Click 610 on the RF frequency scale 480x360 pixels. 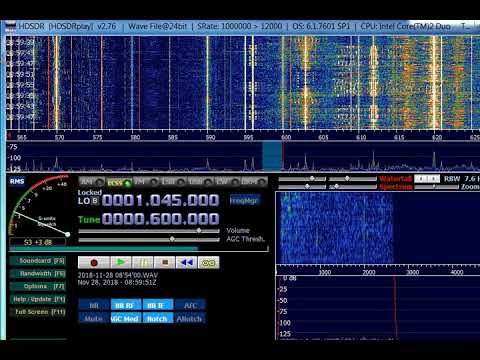(x=361, y=137)
